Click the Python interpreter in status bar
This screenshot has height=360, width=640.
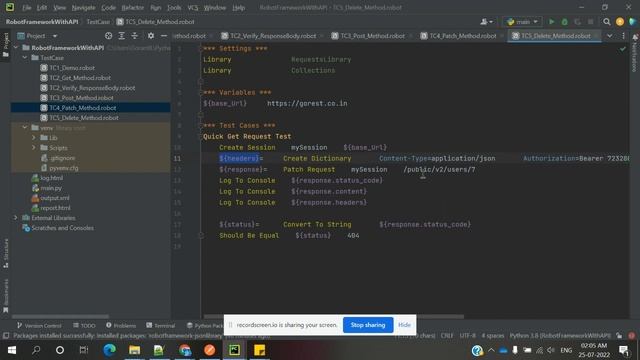pos(560,336)
